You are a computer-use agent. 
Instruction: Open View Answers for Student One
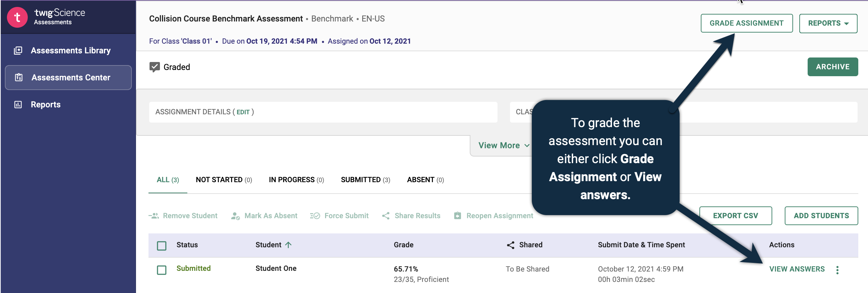pyautogui.click(x=797, y=269)
